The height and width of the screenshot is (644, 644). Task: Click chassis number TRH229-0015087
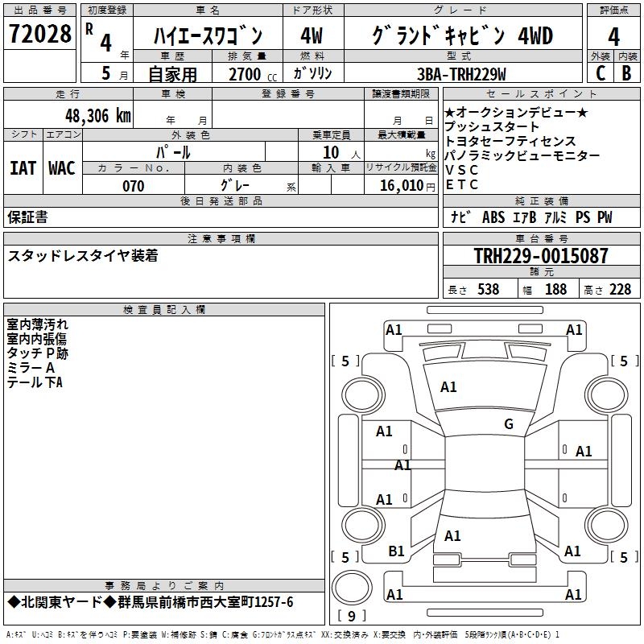pyautogui.click(x=541, y=255)
